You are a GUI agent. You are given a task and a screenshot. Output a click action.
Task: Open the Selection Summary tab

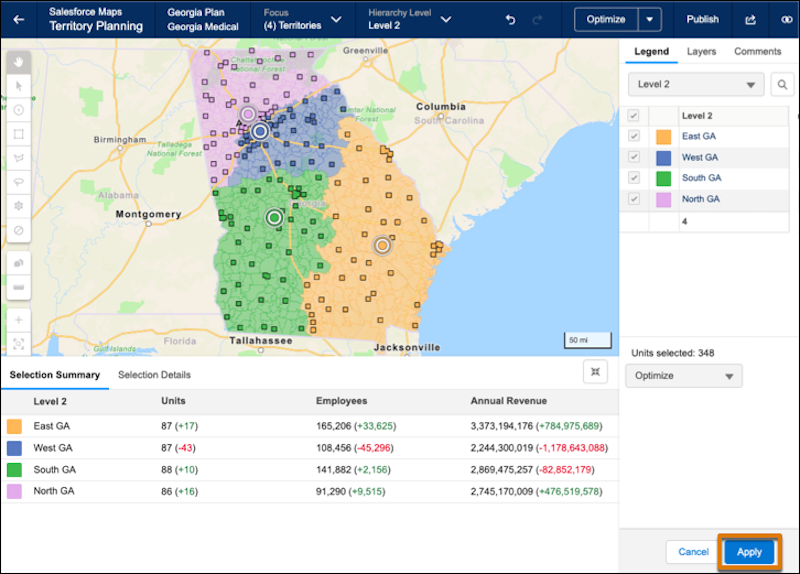coord(55,375)
